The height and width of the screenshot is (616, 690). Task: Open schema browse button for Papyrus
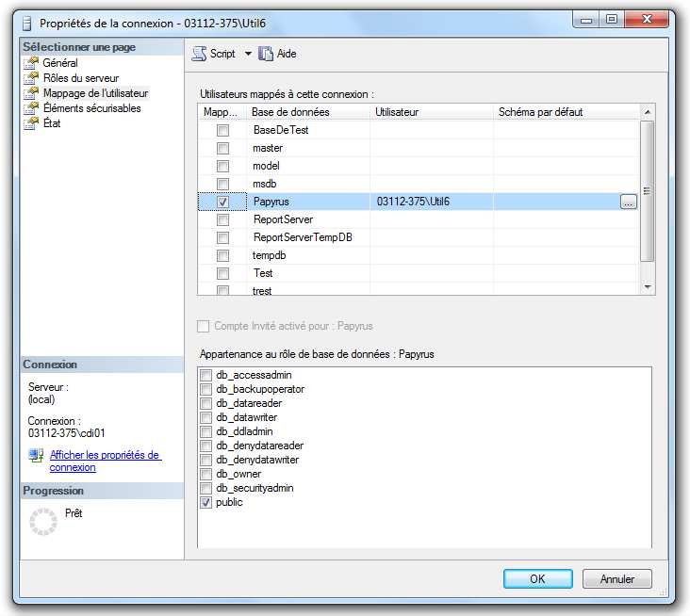pos(629,202)
